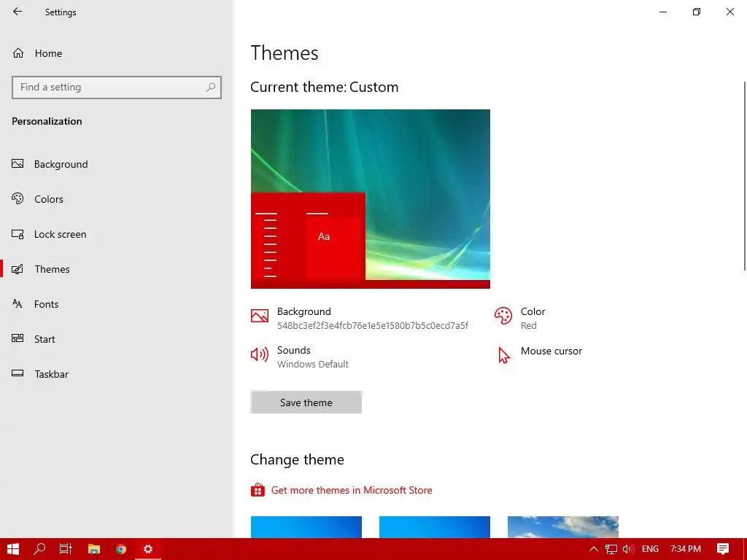
Task: Click the Home house icon
Action: click(x=18, y=52)
